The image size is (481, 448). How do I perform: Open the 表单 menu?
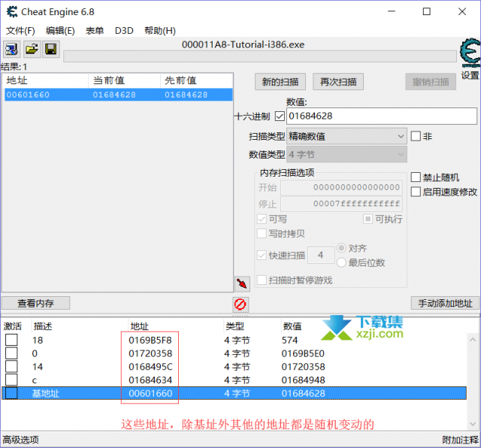95,31
